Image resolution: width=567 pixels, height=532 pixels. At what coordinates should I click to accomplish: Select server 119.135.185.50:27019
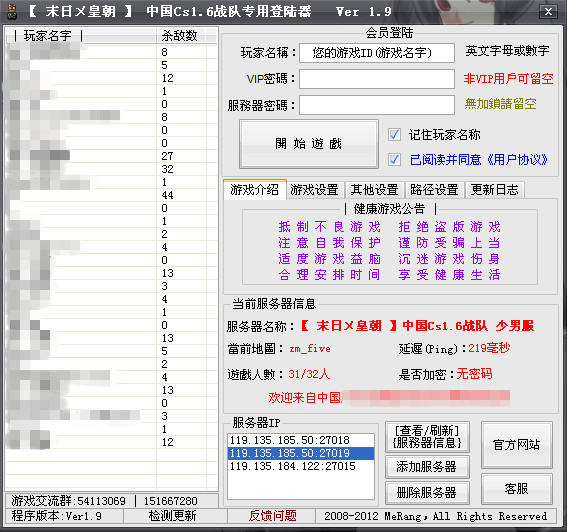301,453
